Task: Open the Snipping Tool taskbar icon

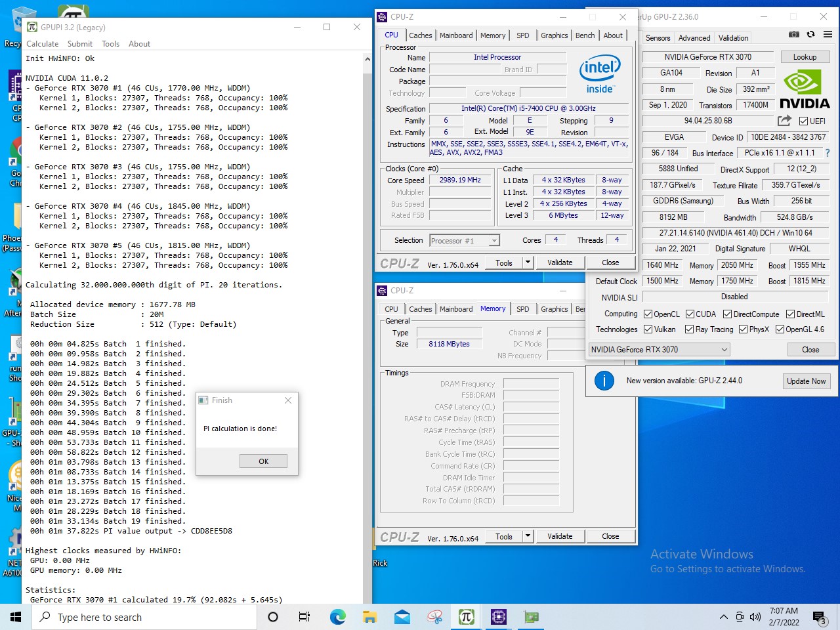Action: [x=434, y=617]
